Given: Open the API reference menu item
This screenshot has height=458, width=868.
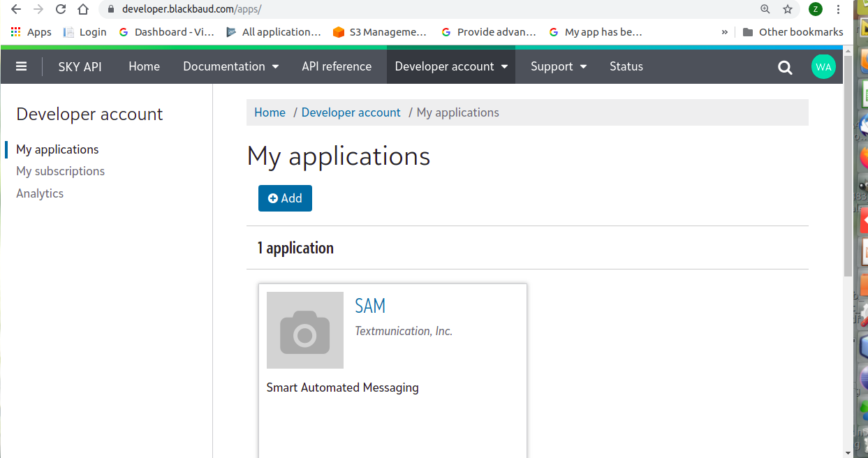Looking at the screenshot, I should 337,66.
